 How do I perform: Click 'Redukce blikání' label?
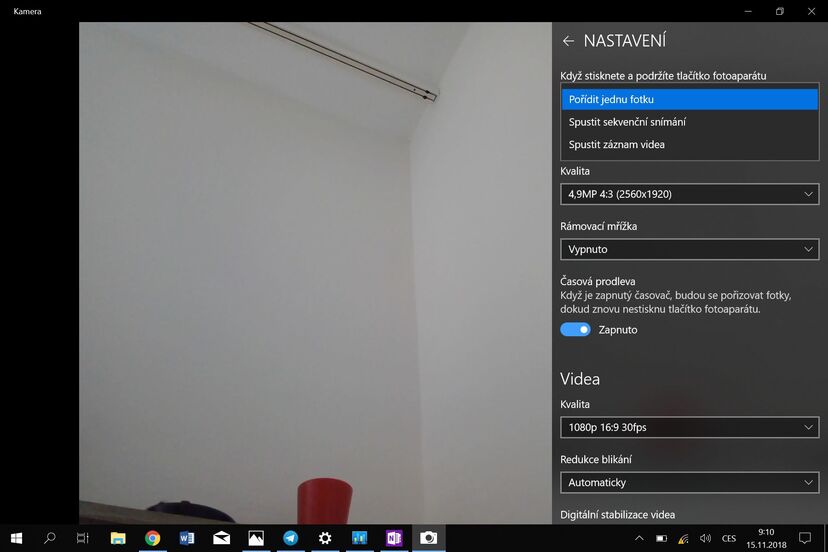click(596, 460)
